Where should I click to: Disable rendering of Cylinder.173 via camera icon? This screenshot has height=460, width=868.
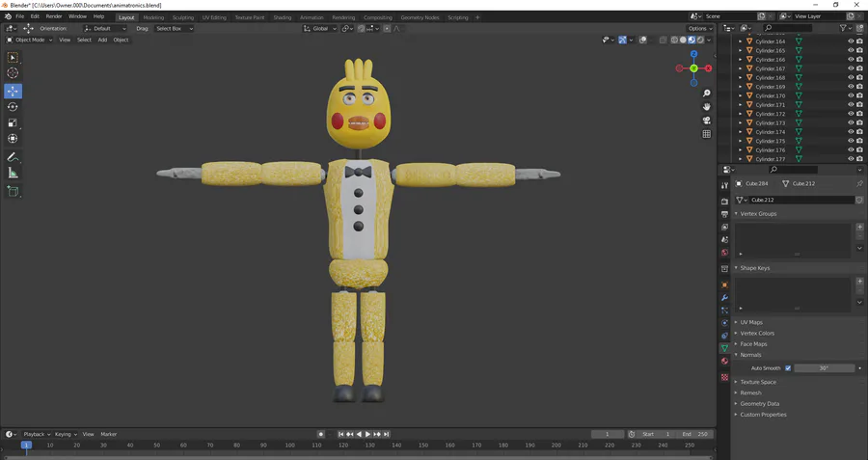click(859, 122)
